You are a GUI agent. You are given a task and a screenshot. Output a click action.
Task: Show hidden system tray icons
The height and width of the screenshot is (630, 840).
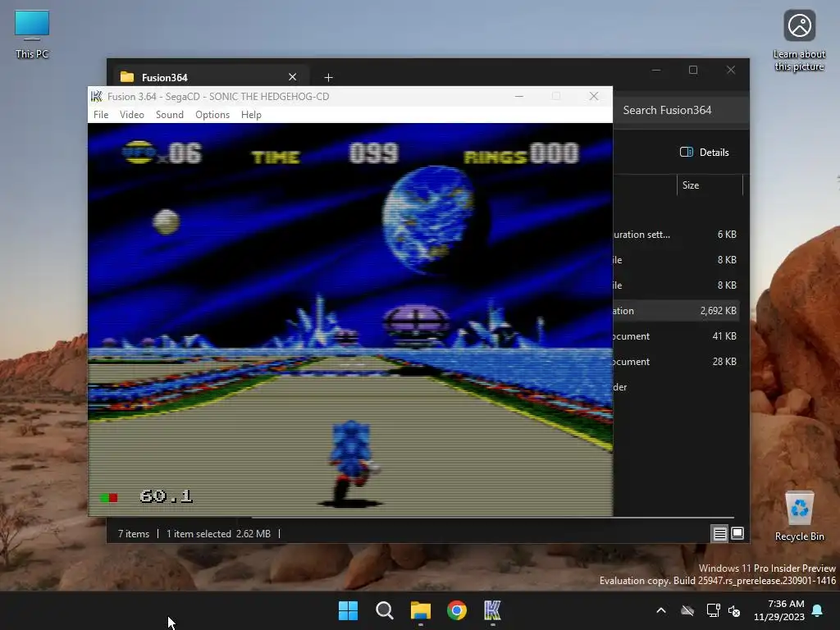661,610
